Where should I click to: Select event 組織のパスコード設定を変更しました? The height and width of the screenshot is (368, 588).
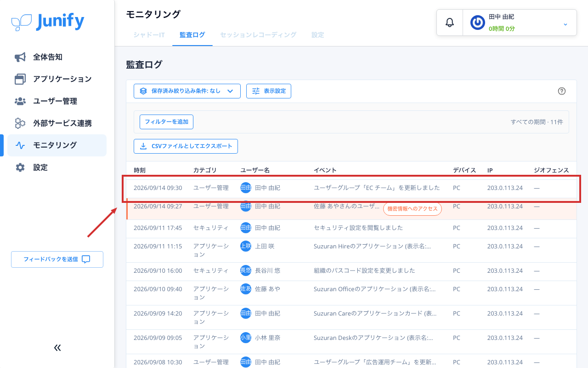(x=364, y=270)
